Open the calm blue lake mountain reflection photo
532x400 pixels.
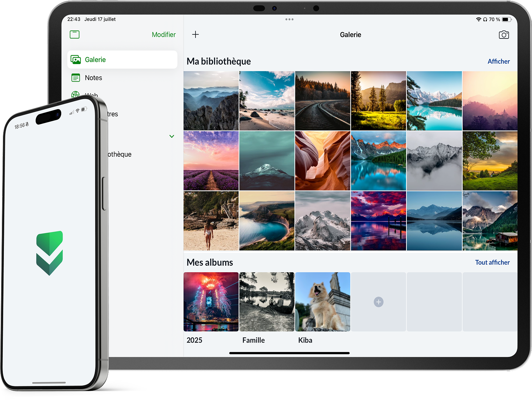[x=434, y=221]
